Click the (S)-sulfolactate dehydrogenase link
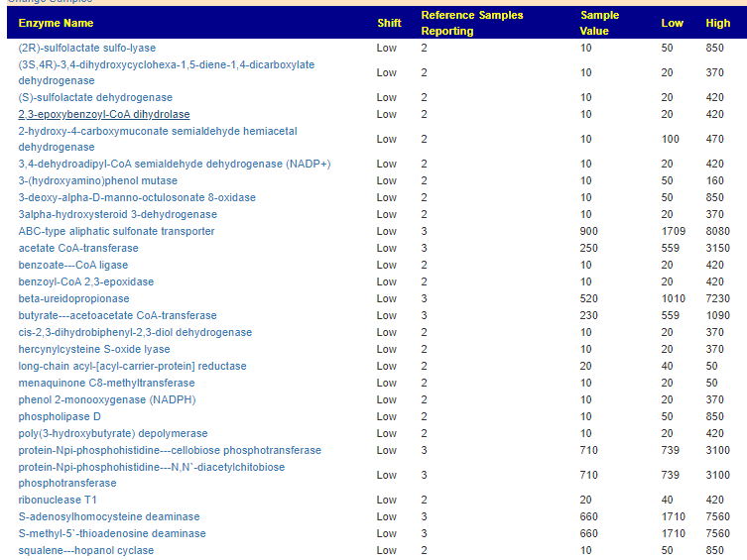The image size is (747, 560). pyautogui.click(x=95, y=97)
